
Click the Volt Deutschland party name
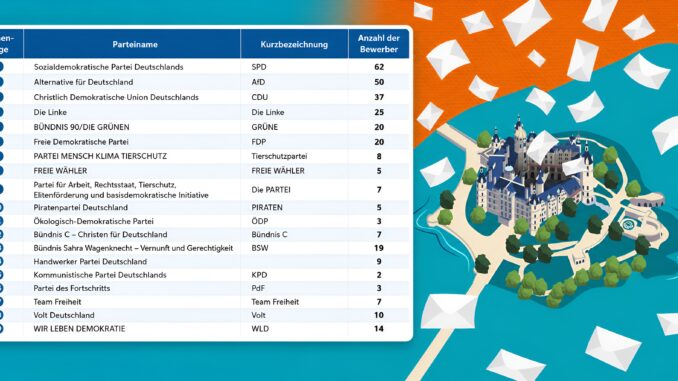[x=64, y=315]
